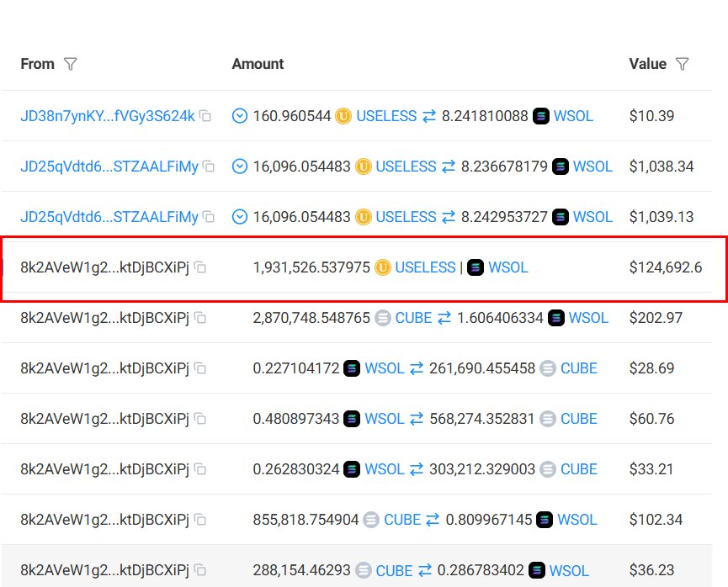728x587 pixels.
Task: Copy the address in the $202.97 row
Action: click(x=200, y=318)
